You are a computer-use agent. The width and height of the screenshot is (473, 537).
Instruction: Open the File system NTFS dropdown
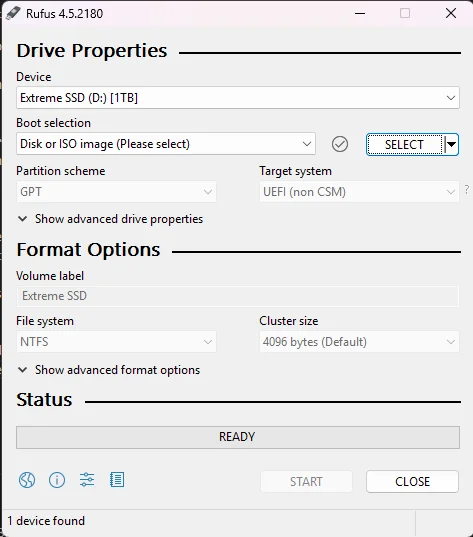click(116, 342)
